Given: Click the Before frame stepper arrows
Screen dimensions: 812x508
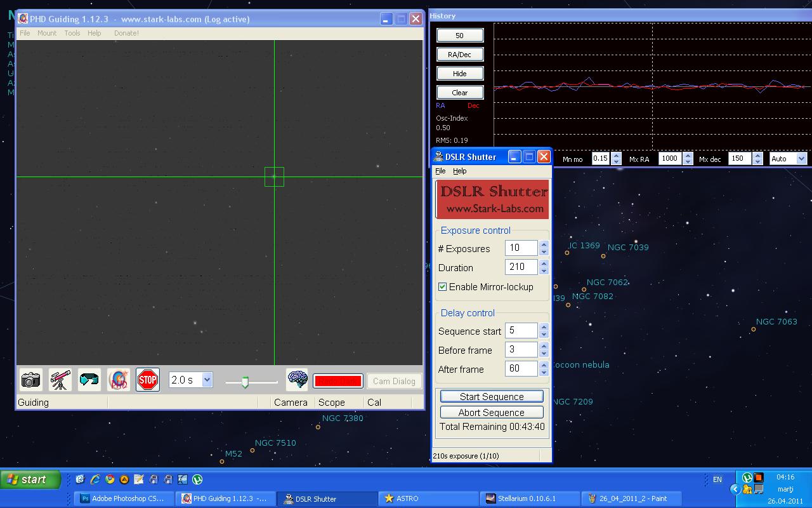Looking at the screenshot, I should [544, 349].
